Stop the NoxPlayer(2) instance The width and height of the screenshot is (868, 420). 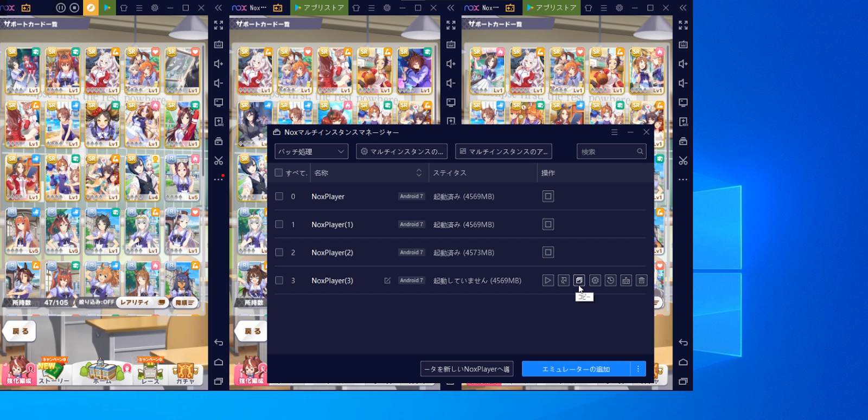coord(548,253)
